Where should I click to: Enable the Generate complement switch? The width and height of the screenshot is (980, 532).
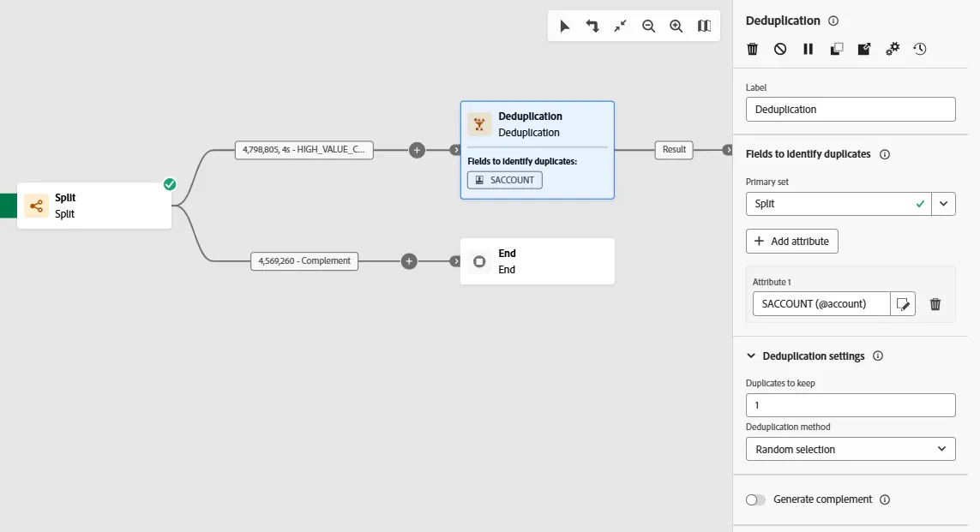pyautogui.click(x=755, y=499)
